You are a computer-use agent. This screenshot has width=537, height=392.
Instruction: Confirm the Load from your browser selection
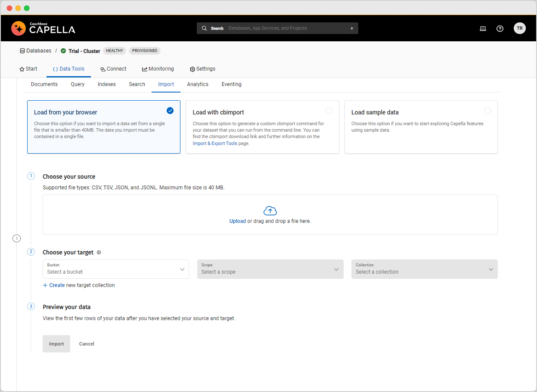(x=170, y=111)
